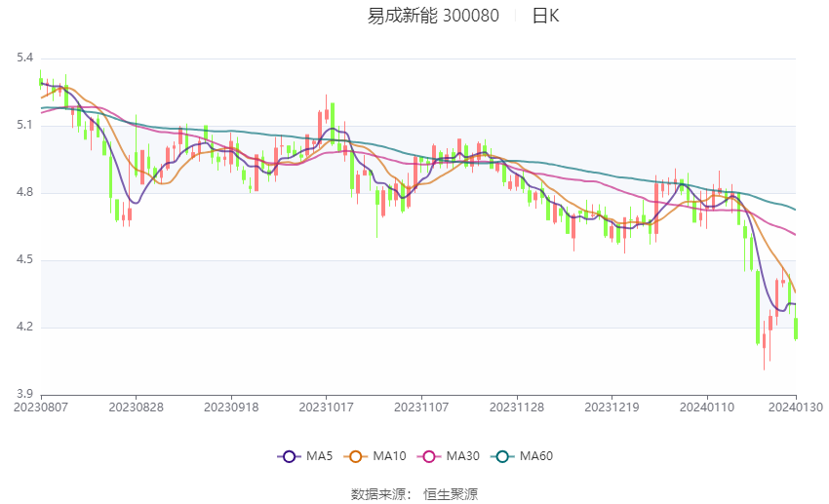This screenshot has width=829, height=504.
Task: Click the 20230918 x-axis date label
Action: point(231,407)
